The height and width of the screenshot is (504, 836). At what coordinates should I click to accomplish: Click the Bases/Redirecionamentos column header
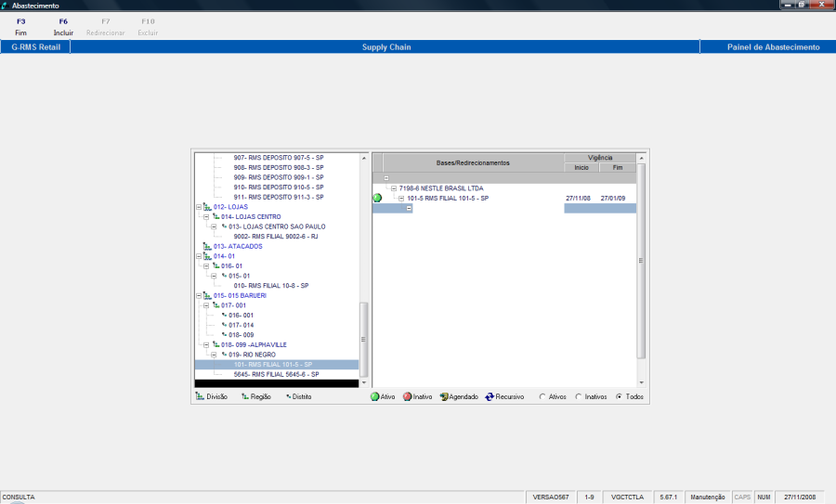tap(473, 162)
